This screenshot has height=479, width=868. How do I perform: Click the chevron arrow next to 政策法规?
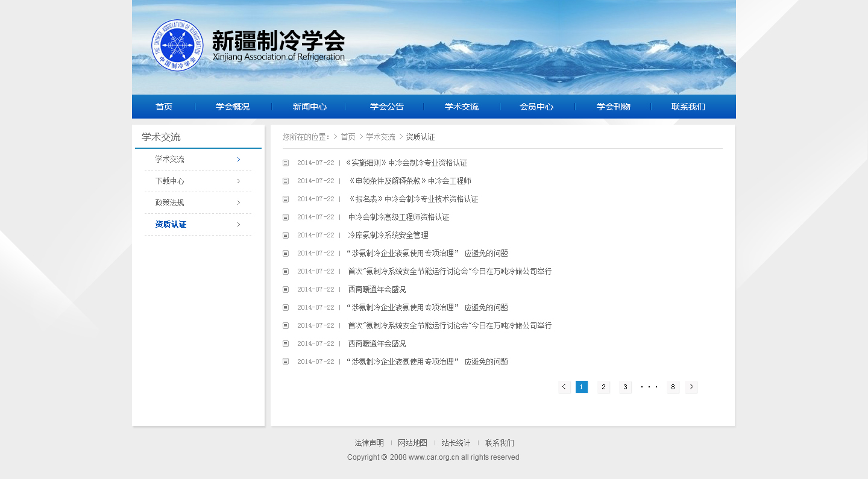click(239, 202)
